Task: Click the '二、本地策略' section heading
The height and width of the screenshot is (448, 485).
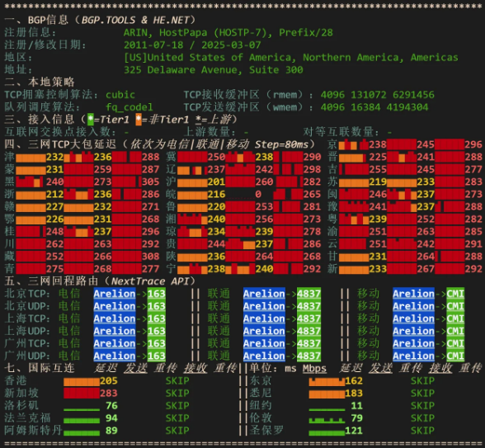Action: point(40,82)
